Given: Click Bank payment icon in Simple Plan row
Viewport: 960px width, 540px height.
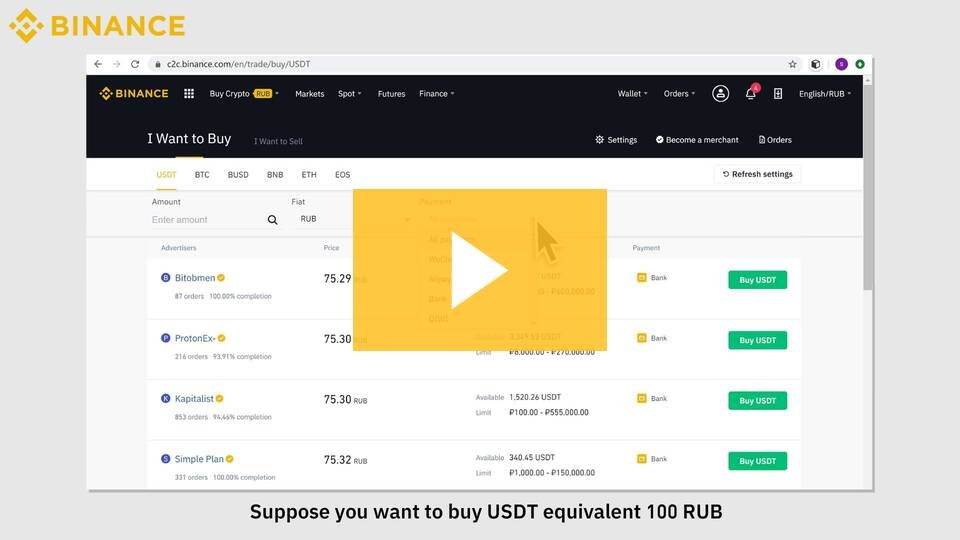Looking at the screenshot, I should coord(642,459).
